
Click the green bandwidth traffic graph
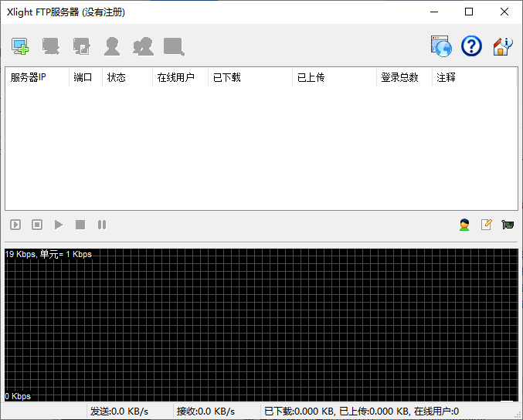(x=261, y=325)
